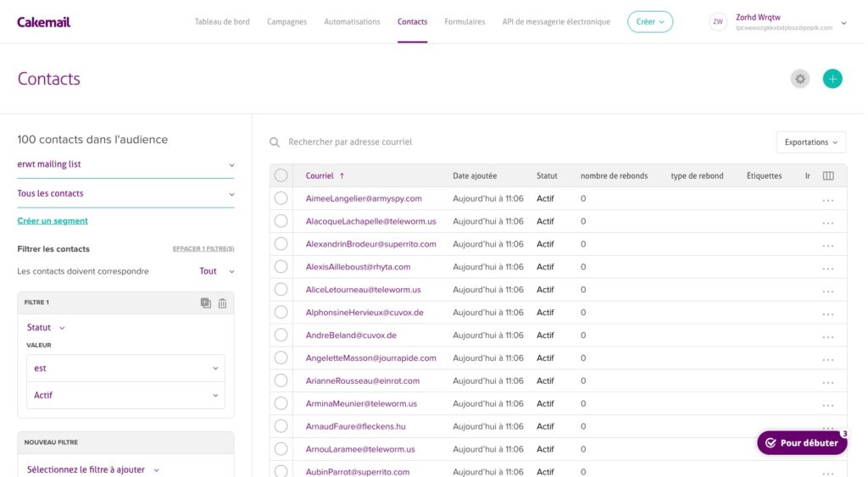
Task: Open row options for AlacoqueLachapelle@teleworm.us
Action: pyautogui.click(x=827, y=222)
